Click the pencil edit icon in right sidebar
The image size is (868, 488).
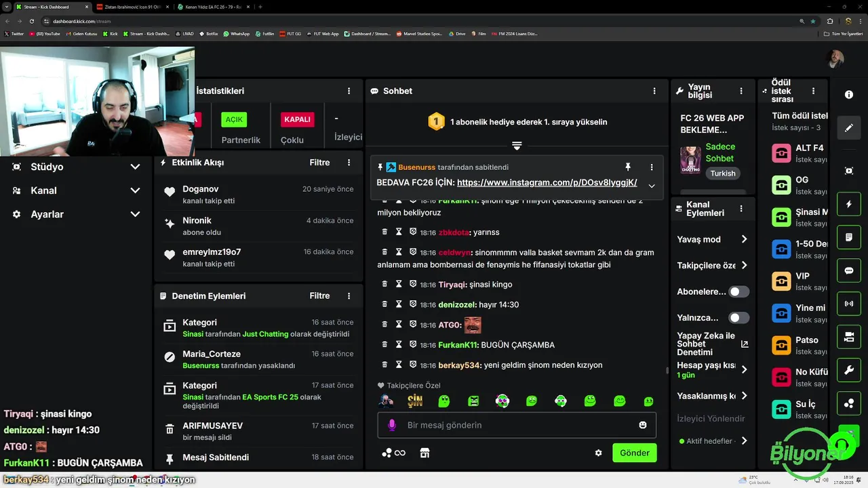[x=849, y=127]
